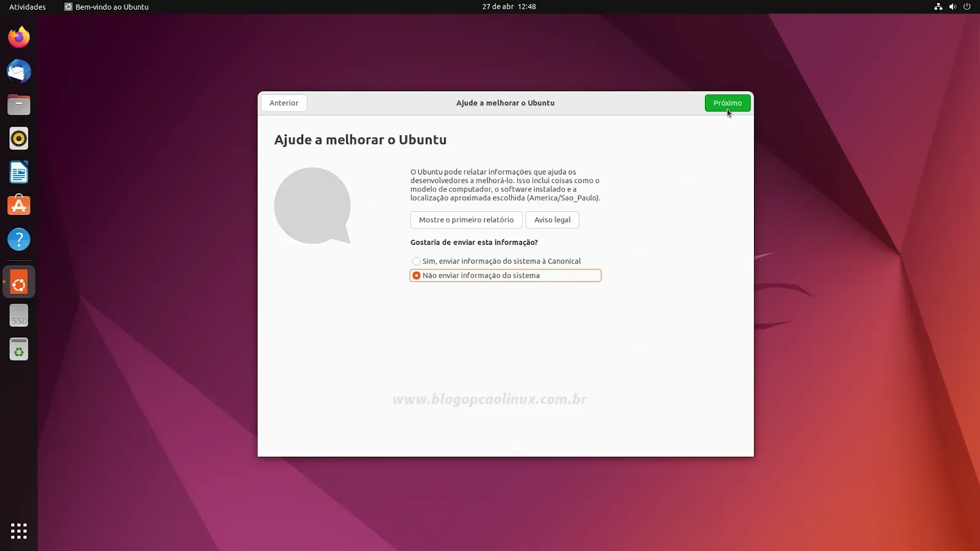The height and width of the screenshot is (551, 980).
Task: Open the clock and calendar menu
Action: (509, 7)
